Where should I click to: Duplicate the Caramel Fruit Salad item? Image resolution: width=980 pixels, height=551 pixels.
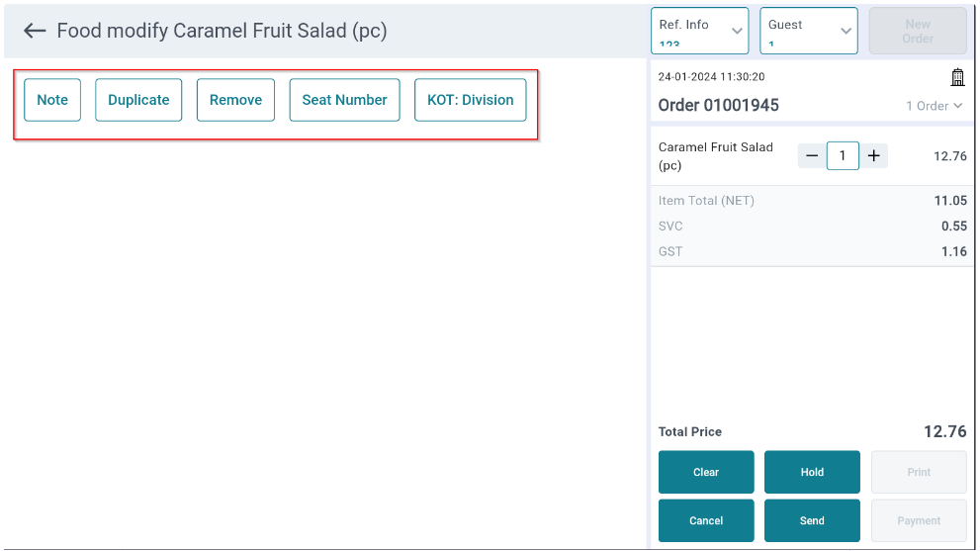click(x=138, y=100)
